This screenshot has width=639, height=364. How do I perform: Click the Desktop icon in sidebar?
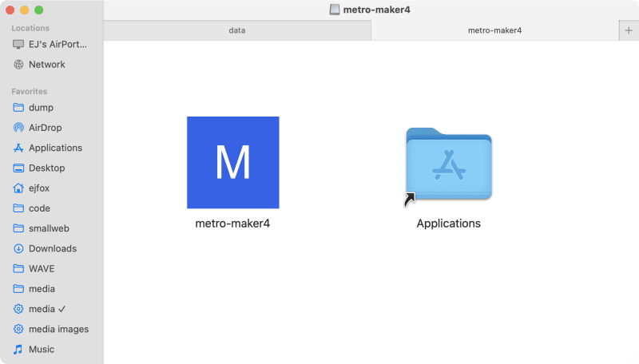pos(18,168)
